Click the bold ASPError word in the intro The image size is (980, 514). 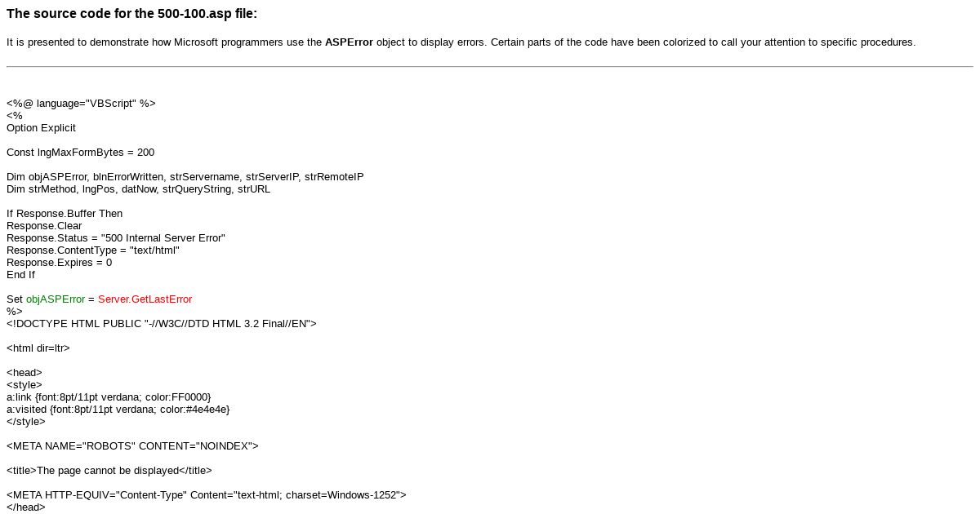tap(349, 42)
